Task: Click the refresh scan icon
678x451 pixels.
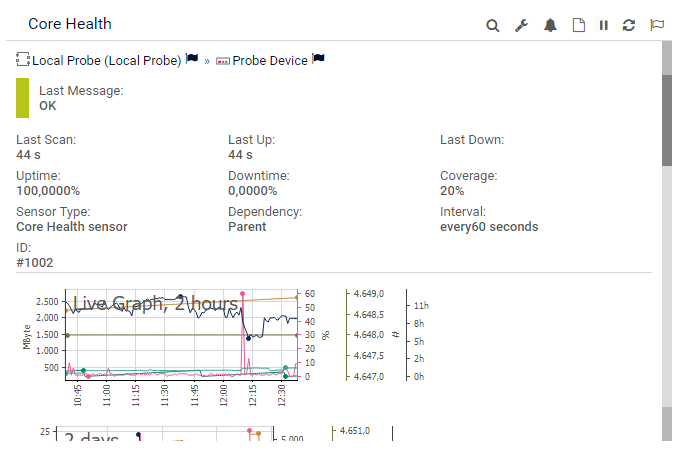Action: click(x=629, y=26)
